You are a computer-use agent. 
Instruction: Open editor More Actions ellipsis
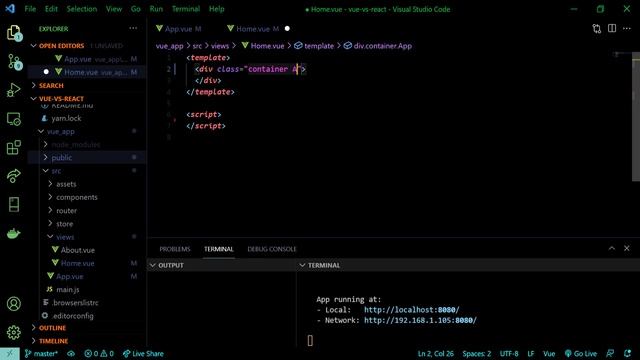click(627, 28)
